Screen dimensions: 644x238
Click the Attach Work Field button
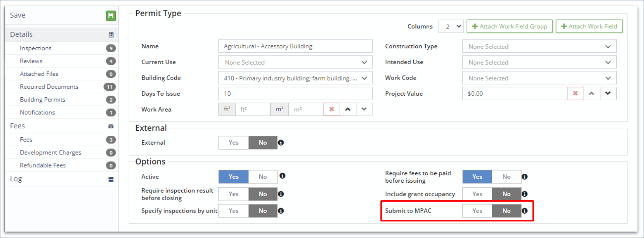point(589,27)
